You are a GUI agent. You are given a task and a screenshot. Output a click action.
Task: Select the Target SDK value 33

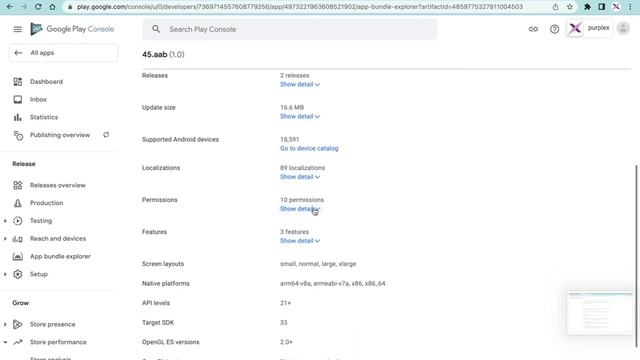coord(284,323)
